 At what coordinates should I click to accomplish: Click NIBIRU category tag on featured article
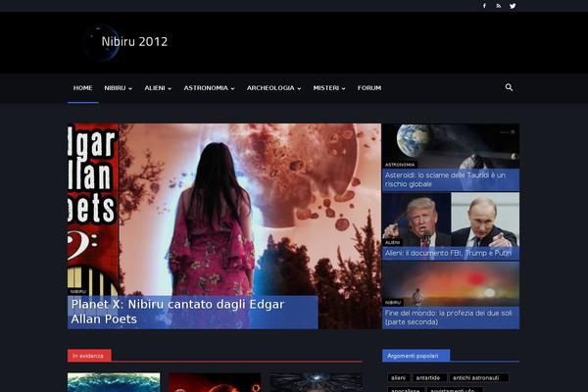(78, 291)
